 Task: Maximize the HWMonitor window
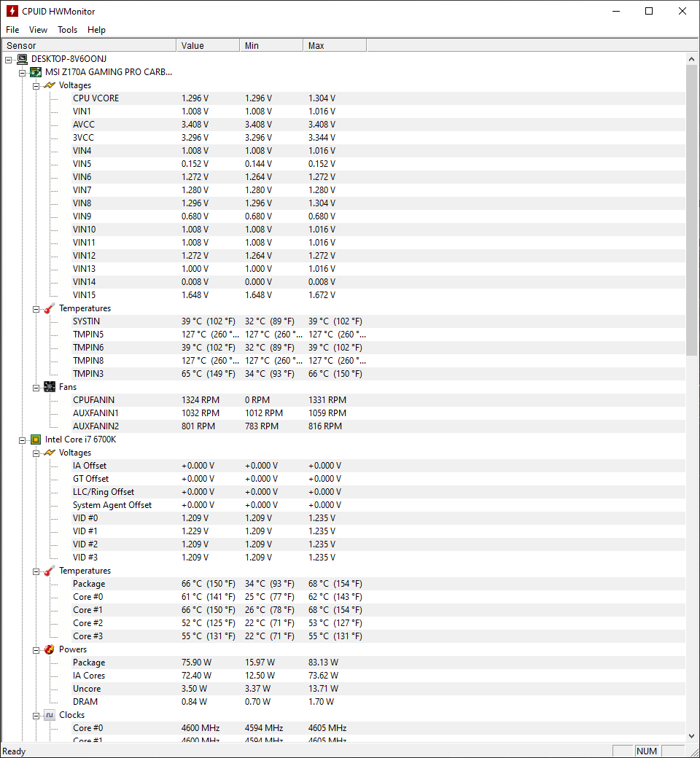click(649, 11)
